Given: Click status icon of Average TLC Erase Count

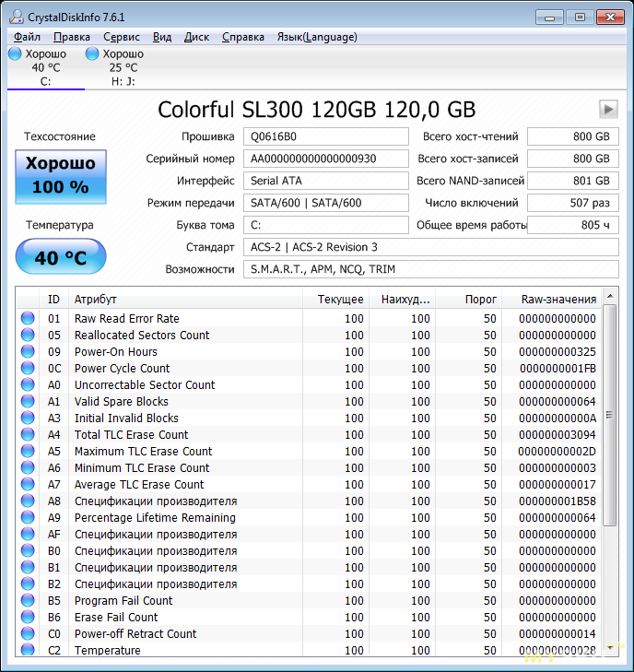Looking at the screenshot, I should pos(28,484).
